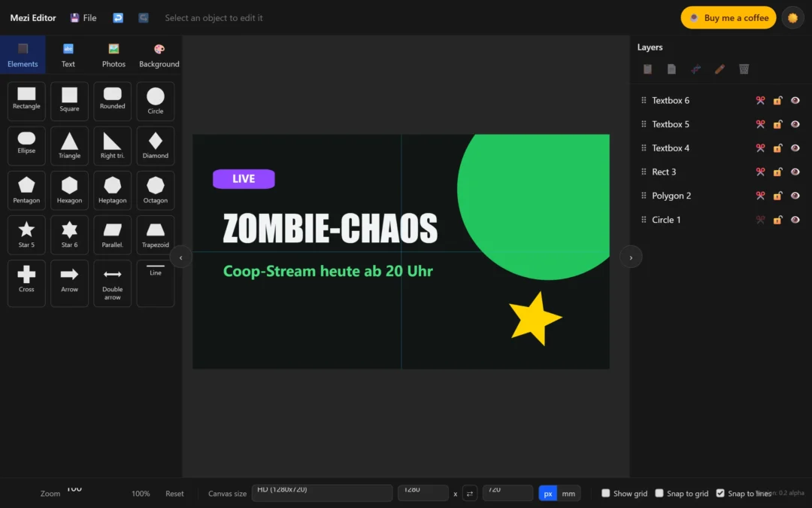Add a Heptagon shape
This screenshot has width=812, height=508.
(x=112, y=190)
